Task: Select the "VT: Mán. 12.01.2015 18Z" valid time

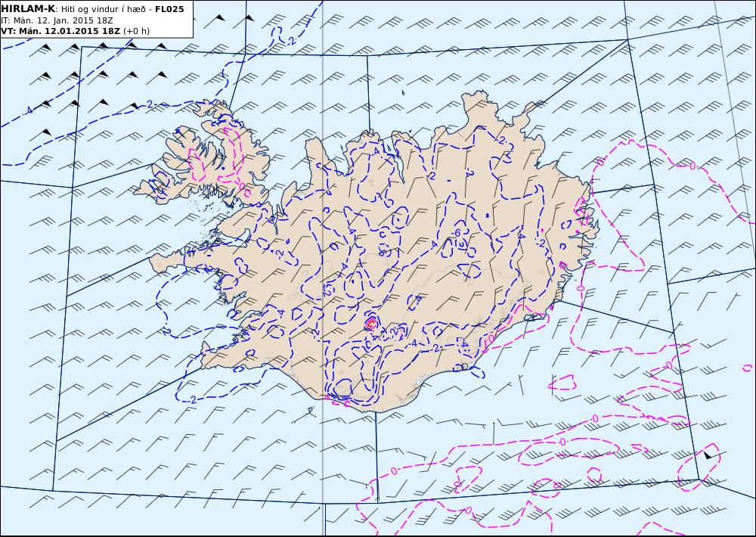Action: pyautogui.click(x=60, y=31)
